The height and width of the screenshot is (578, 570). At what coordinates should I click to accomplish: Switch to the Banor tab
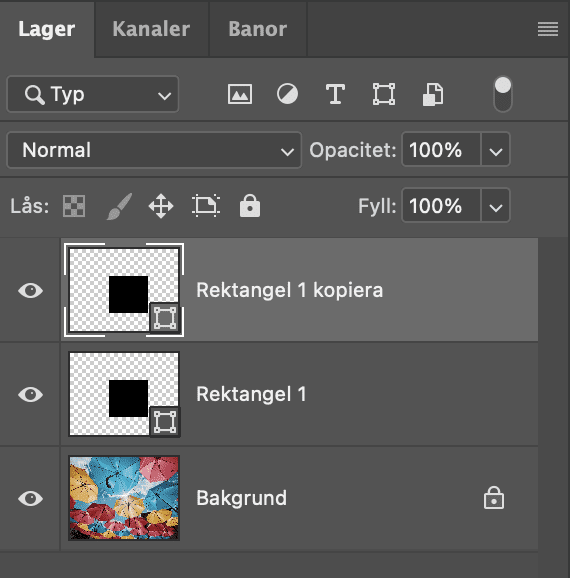[x=258, y=29]
